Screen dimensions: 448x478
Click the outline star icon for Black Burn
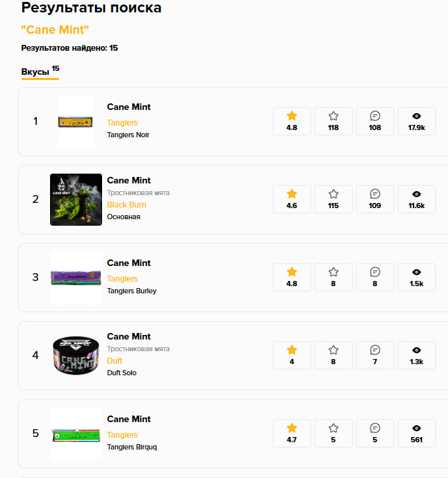click(x=334, y=194)
